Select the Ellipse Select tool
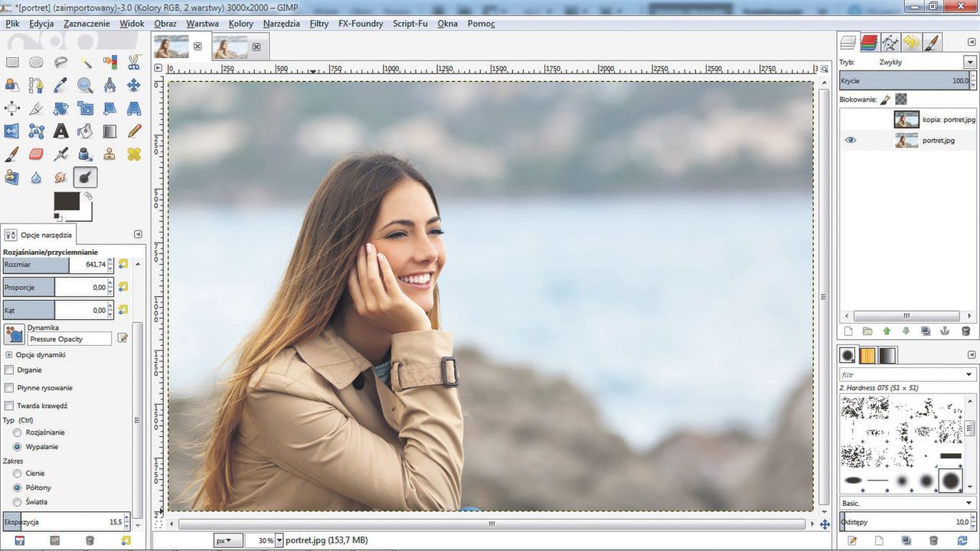 36,62
